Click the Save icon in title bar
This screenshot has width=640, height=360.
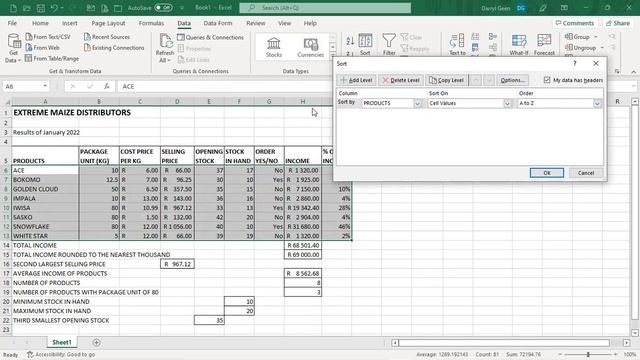point(40,8)
